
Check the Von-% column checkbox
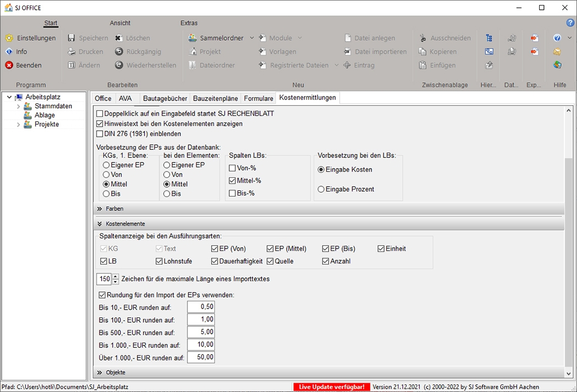tap(232, 168)
